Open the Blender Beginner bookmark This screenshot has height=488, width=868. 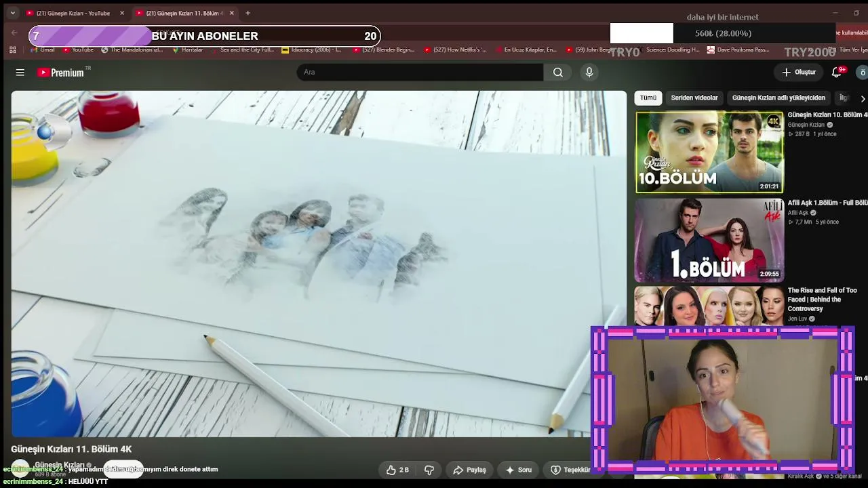383,49
